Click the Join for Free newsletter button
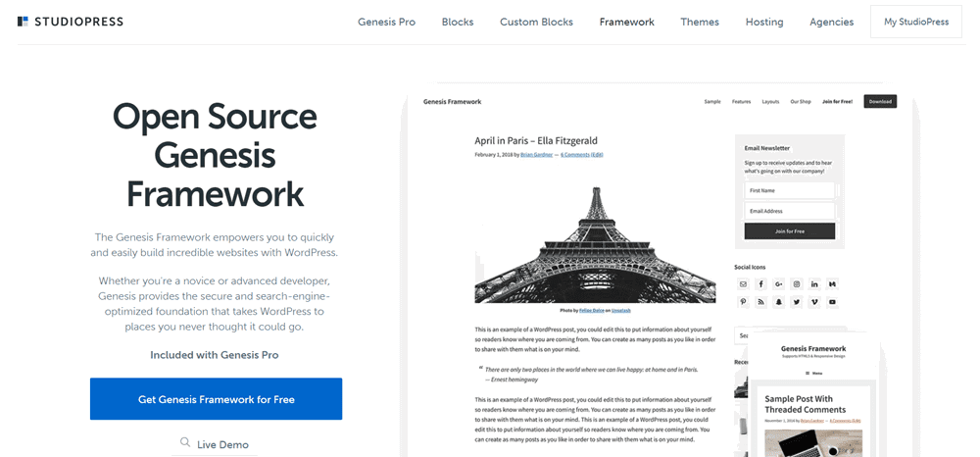The image size is (980, 457). point(789,231)
